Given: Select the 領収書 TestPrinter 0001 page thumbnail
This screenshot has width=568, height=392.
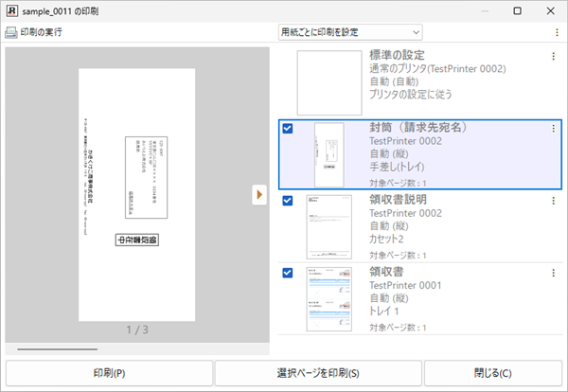Looking at the screenshot, I should click(x=328, y=299).
